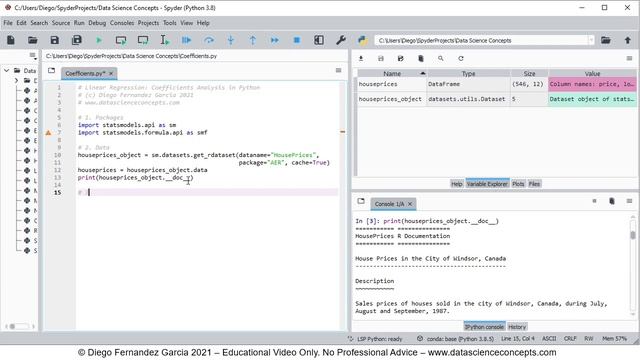Maximize current pane icon
This screenshot has height=360, width=640.
pyautogui.click(x=319, y=40)
